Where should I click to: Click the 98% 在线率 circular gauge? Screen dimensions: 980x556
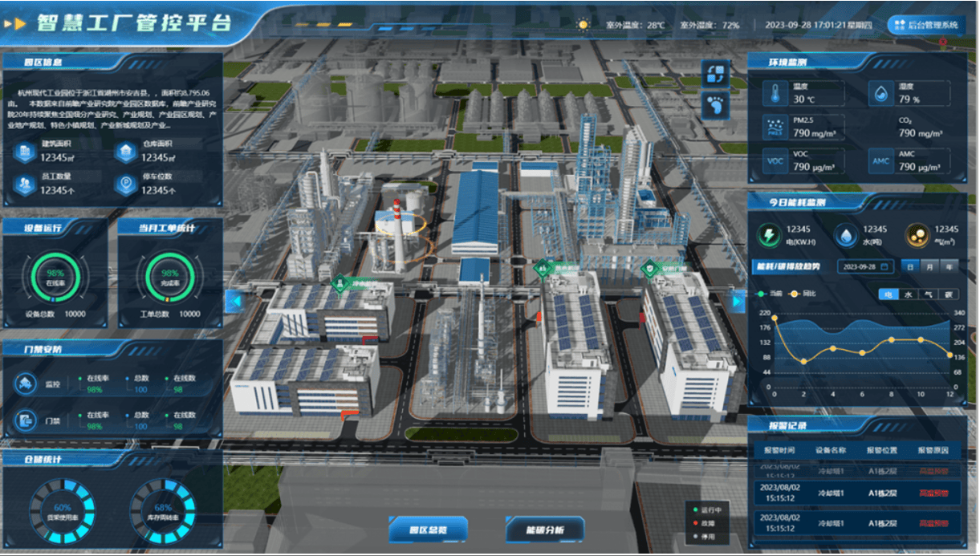(x=55, y=278)
